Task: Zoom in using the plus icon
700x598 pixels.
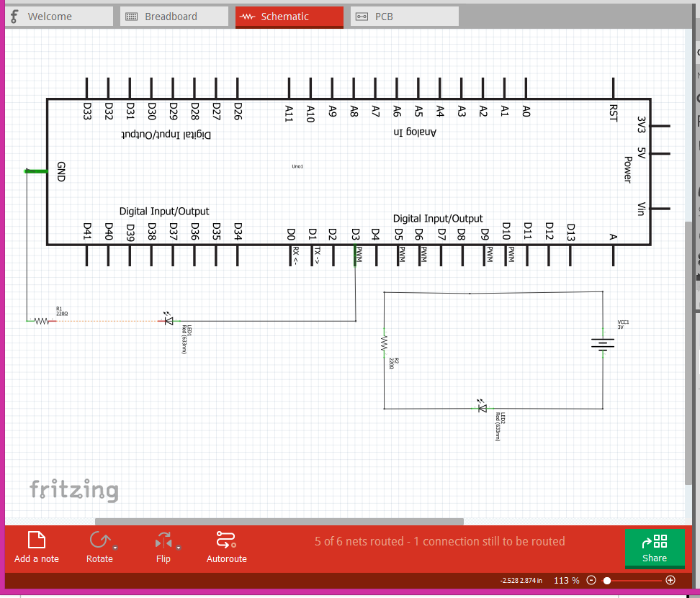Action: 670,580
